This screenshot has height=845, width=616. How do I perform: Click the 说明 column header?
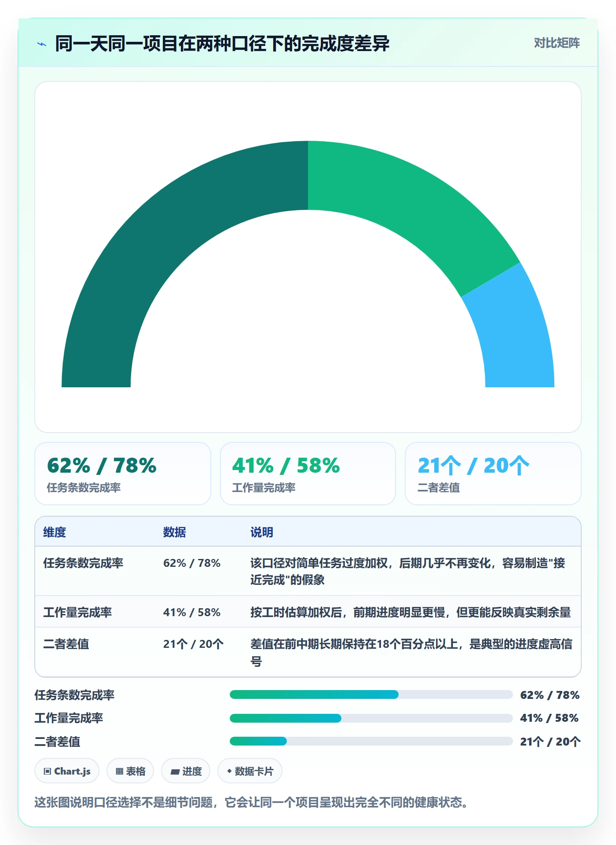point(262,532)
